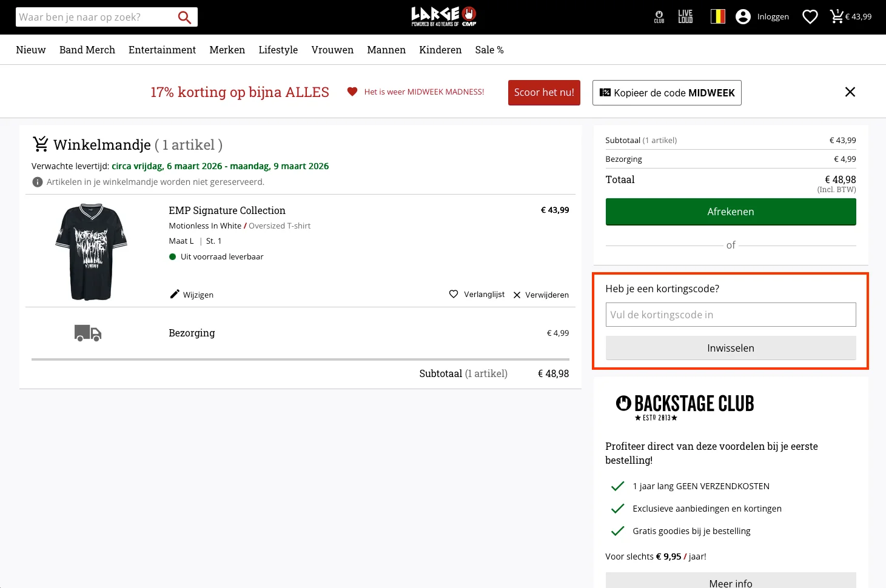Viewport: 886px width, 588px height.
Task: Open Backstage Club via the CLUB icon
Action: (x=659, y=16)
